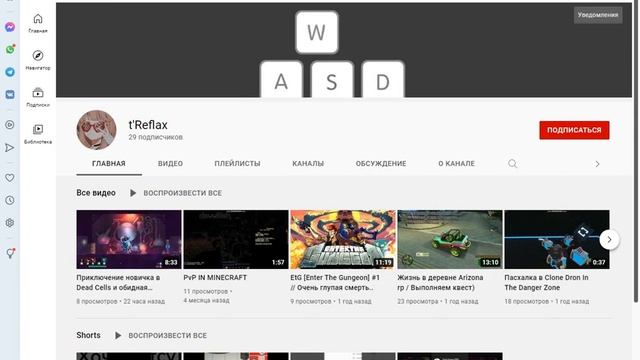This screenshot has height=360, width=640.
Task: Show next videos with carousel arrow
Action: (609, 240)
